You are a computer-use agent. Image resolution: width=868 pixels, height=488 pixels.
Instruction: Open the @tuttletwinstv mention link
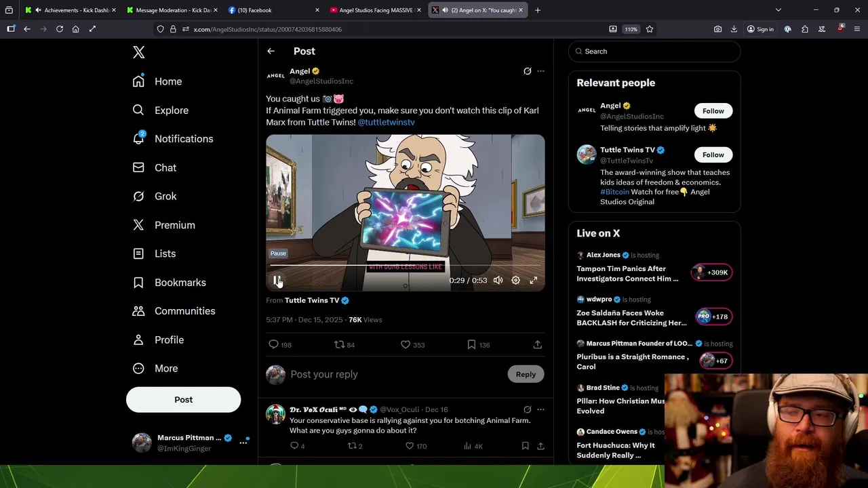pos(386,122)
